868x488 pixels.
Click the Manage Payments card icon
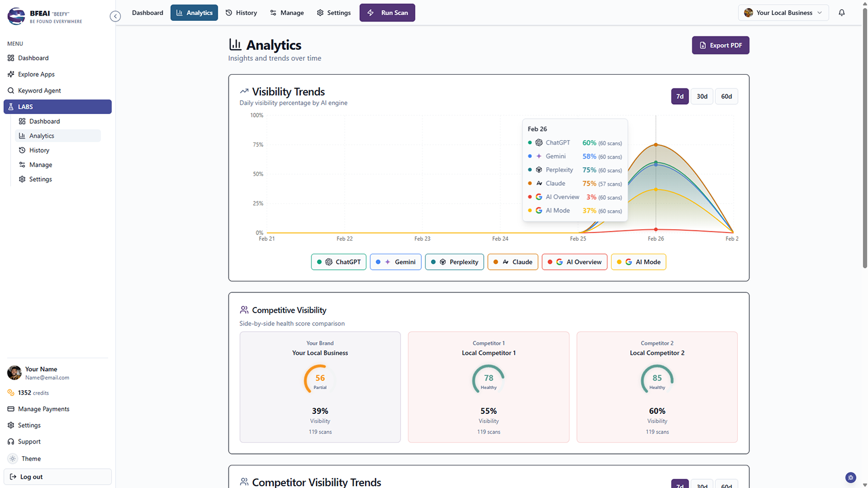click(11, 409)
